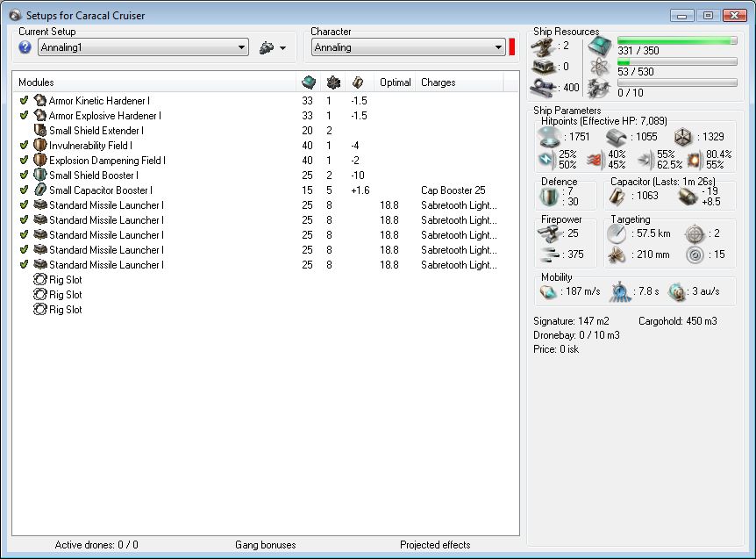Screen dimensions: 756x559
Task: Click the Price: 0 isk text
Action: [556, 349]
